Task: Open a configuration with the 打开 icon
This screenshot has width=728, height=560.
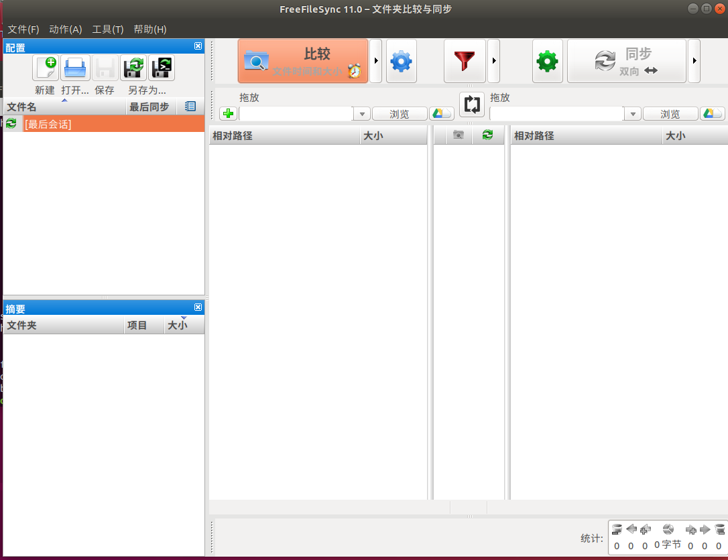Action: click(x=75, y=68)
